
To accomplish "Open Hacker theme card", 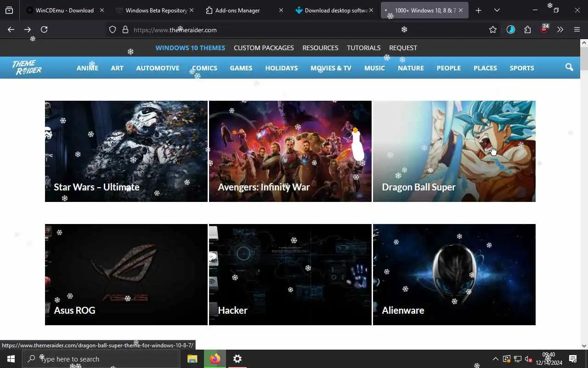I will click(290, 275).
